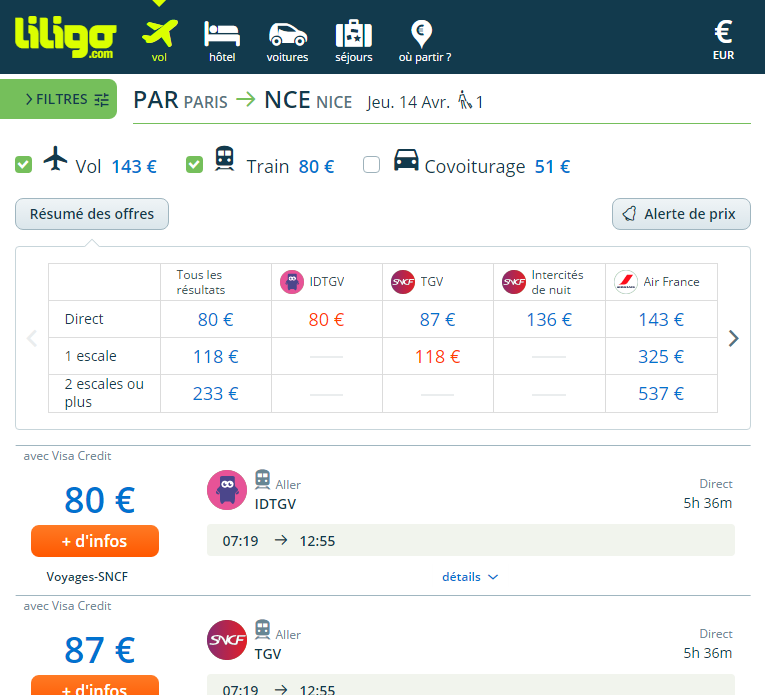
Task: Click the TGV 07:19 → 12:55 schedule bar
Action: [471, 685]
